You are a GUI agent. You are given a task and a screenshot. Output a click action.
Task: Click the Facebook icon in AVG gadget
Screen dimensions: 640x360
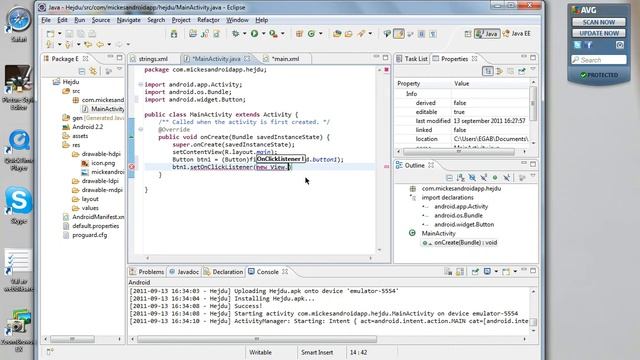tap(589, 45)
